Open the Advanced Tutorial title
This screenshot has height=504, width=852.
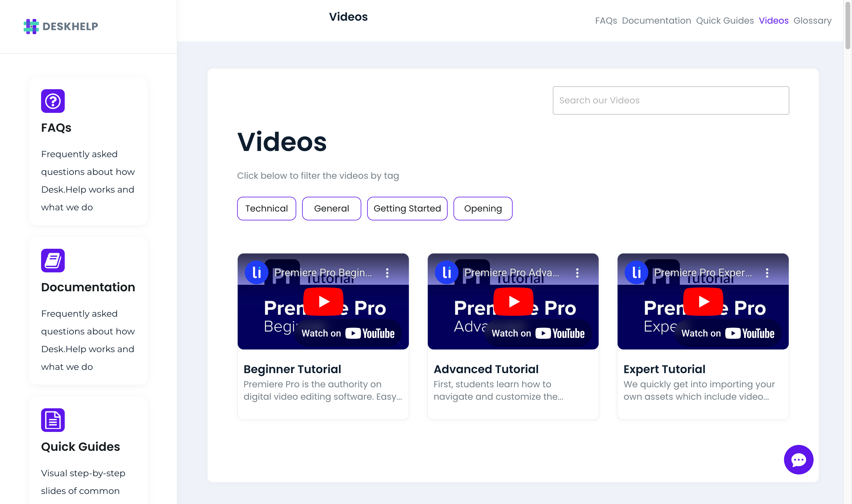pyautogui.click(x=486, y=369)
